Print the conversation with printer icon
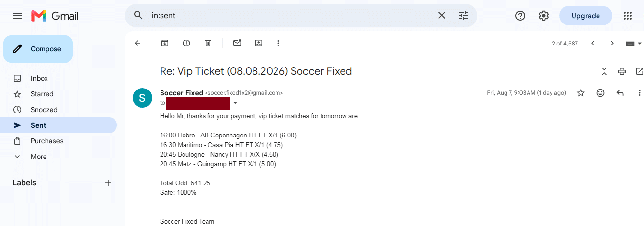This screenshot has width=644, height=226. (622, 71)
